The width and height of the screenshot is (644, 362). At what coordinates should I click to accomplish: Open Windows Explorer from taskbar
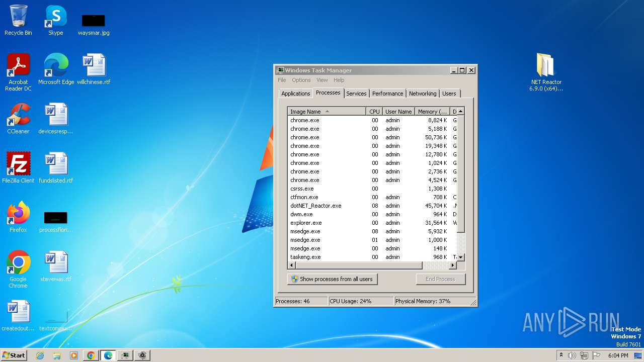tap(57, 355)
